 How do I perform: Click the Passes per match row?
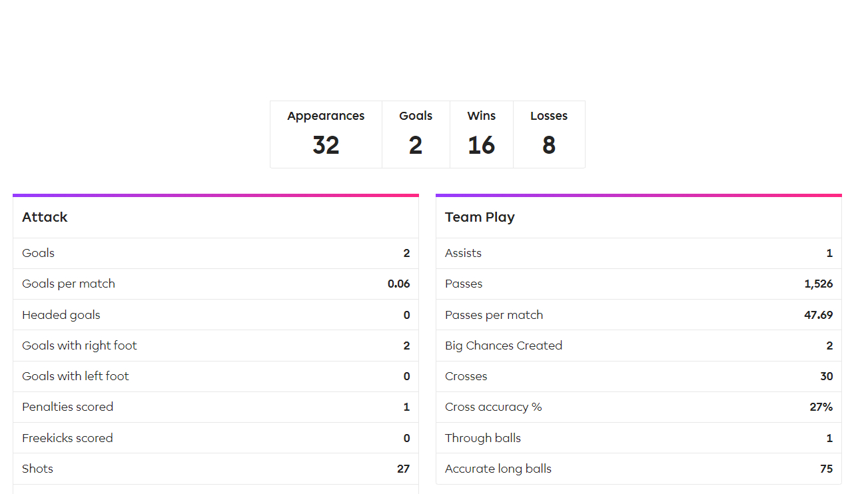coord(638,315)
